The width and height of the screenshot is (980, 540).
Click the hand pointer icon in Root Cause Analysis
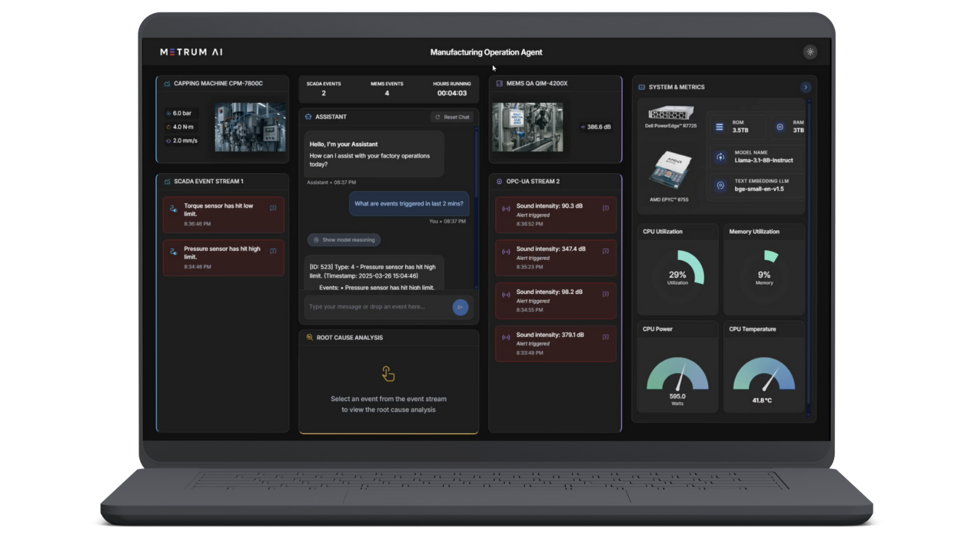coord(388,373)
